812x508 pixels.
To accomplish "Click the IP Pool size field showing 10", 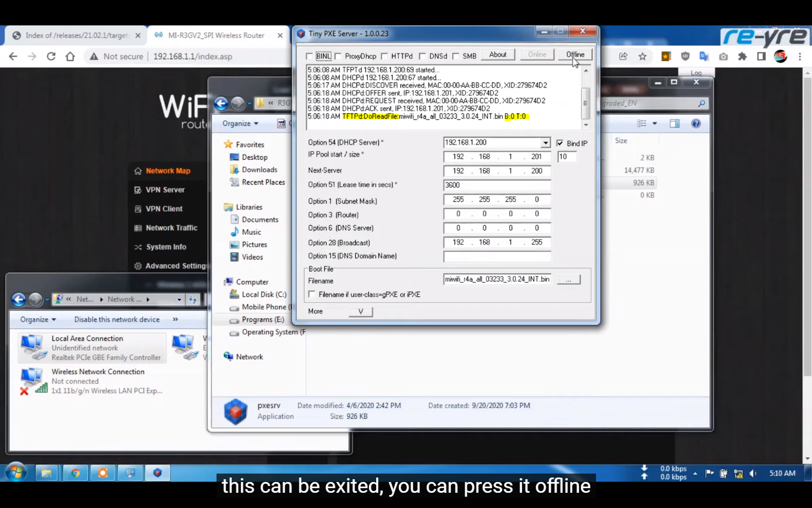I will tap(567, 157).
